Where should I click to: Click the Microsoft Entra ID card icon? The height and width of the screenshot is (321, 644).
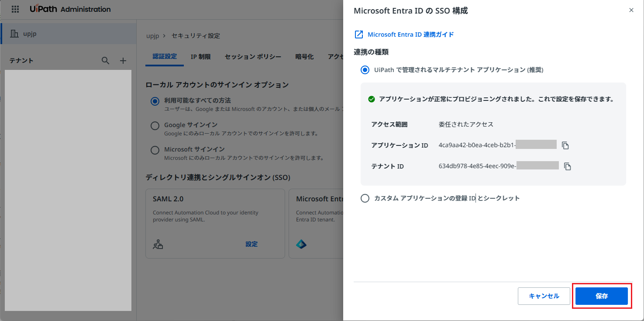(301, 244)
